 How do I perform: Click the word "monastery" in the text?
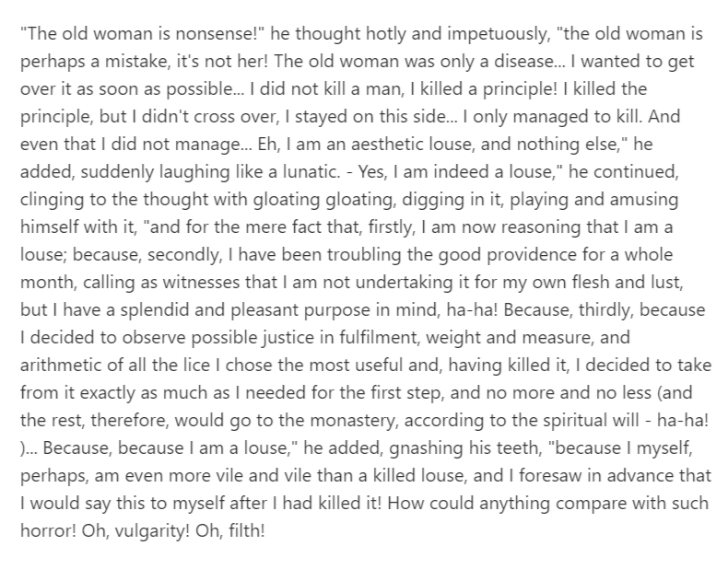354,421
